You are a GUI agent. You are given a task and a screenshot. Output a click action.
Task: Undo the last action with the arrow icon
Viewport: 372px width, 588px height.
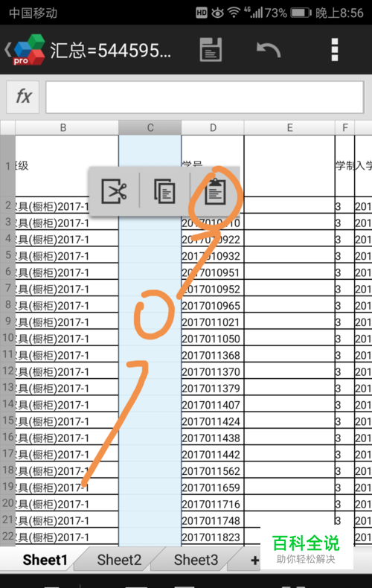coord(269,50)
